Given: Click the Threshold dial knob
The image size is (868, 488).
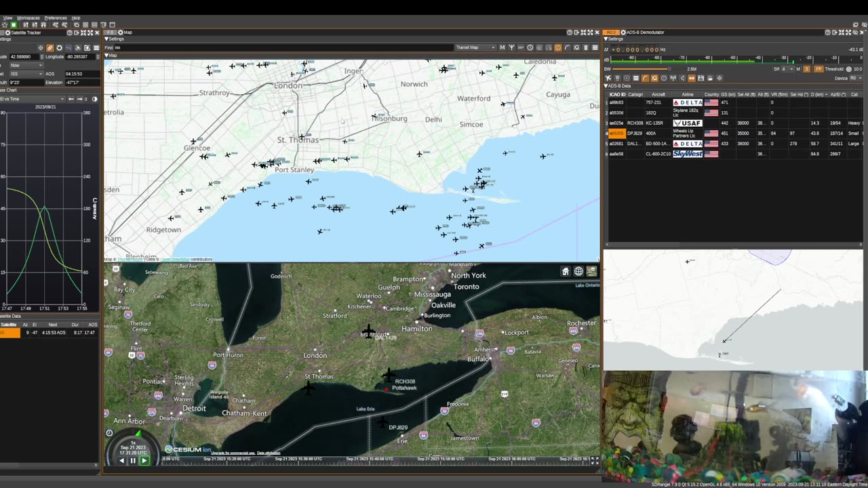Looking at the screenshot, I should [848, 68].
